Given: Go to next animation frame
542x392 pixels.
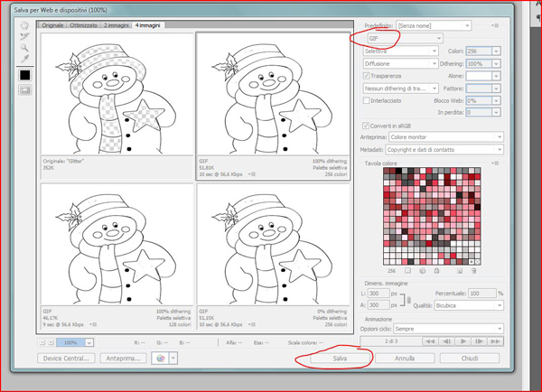Looking at the screenshot, I should [x=479, y=341].
